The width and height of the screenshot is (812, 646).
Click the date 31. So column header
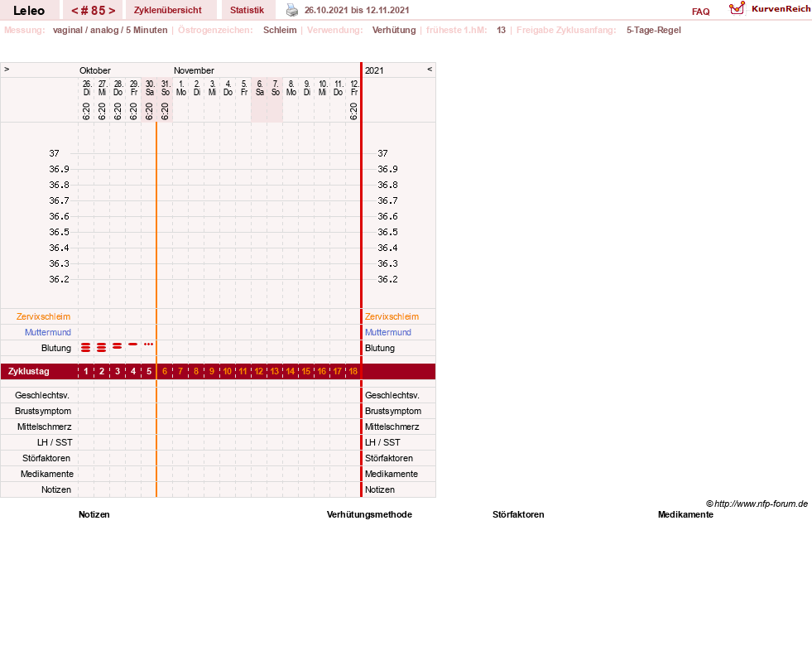tap(166, 88)
